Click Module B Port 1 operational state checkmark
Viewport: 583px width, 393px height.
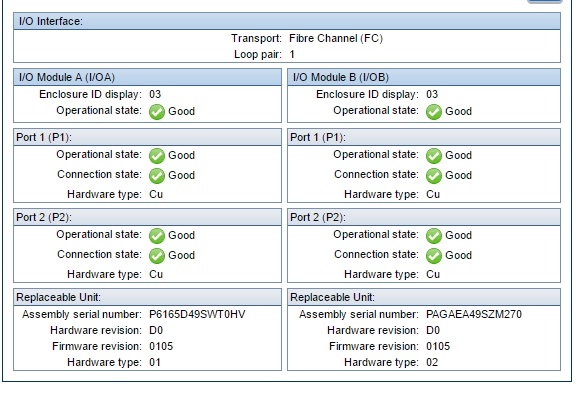click(x=434, y=156)
